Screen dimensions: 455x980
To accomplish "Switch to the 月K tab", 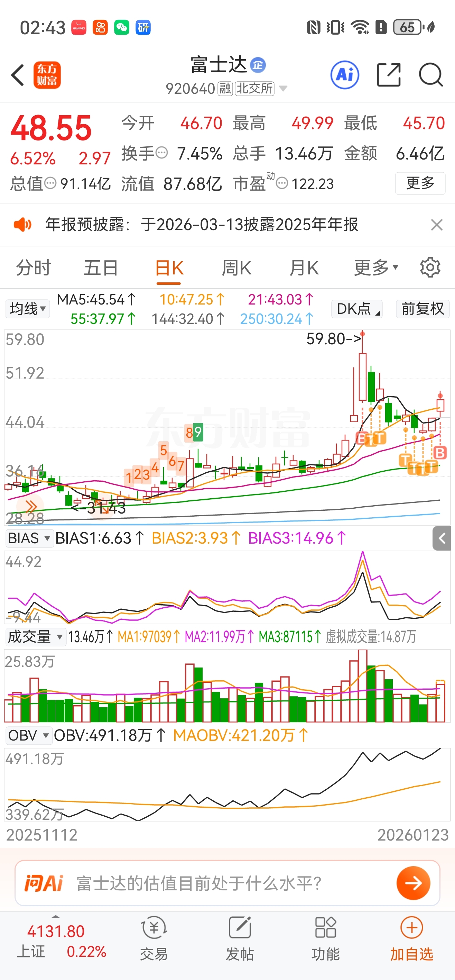I will [304, 268].
